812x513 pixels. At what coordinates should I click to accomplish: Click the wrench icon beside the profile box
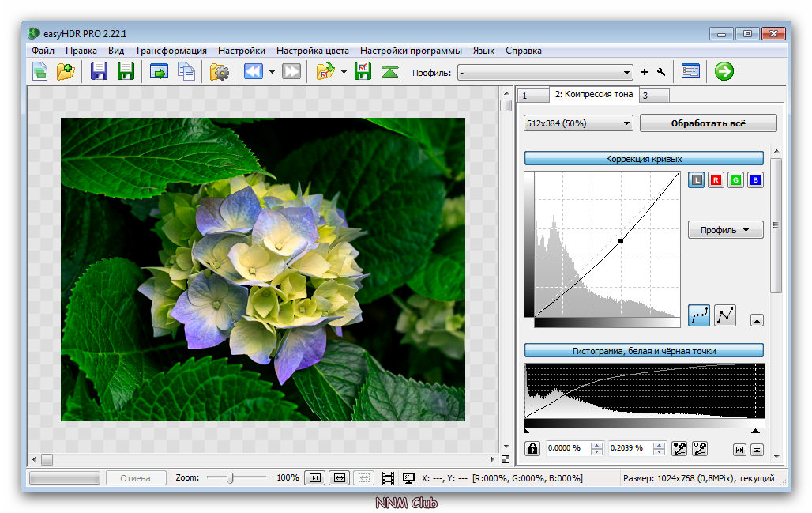tap(661, 73)
